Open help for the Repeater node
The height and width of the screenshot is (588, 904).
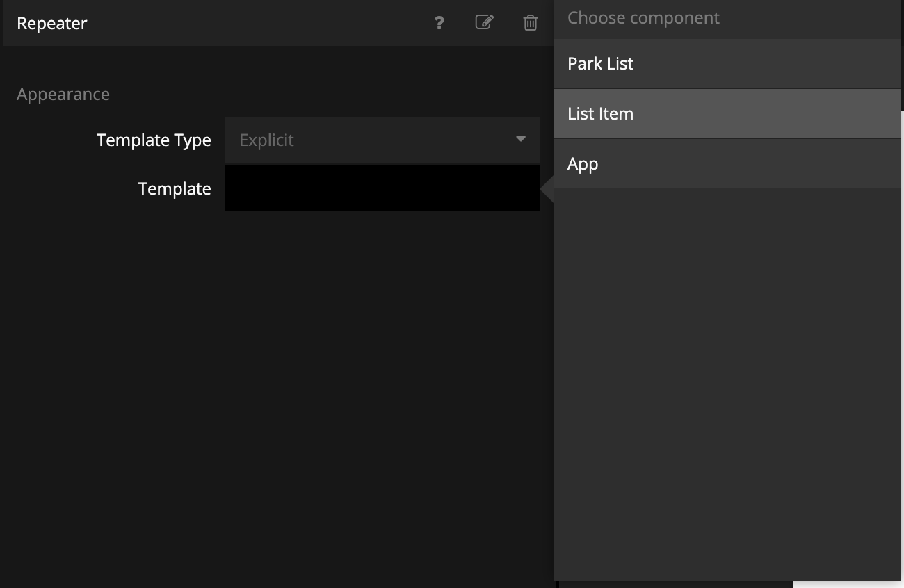click(x=439, y=23)
